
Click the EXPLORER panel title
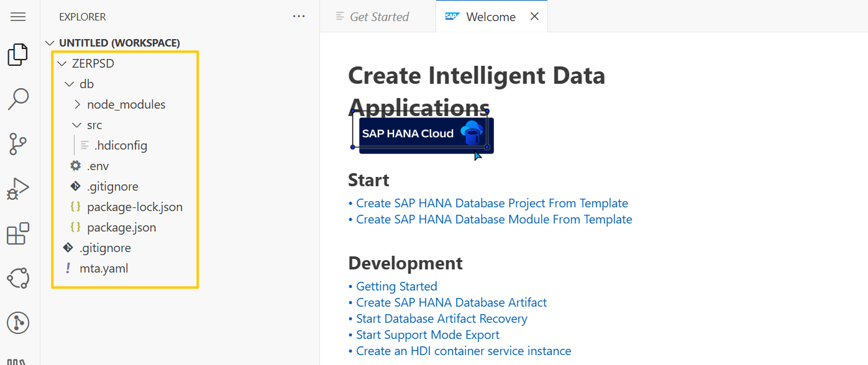(x=82, y=17)
